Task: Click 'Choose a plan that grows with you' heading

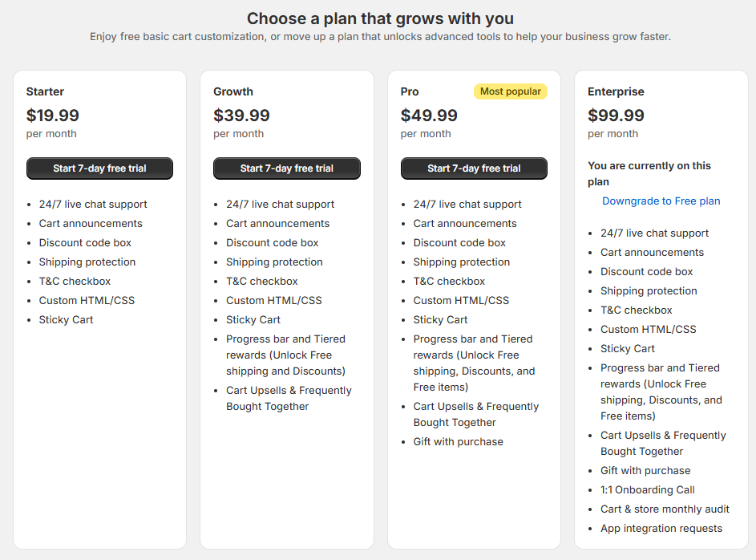Action: coord(380,18)
